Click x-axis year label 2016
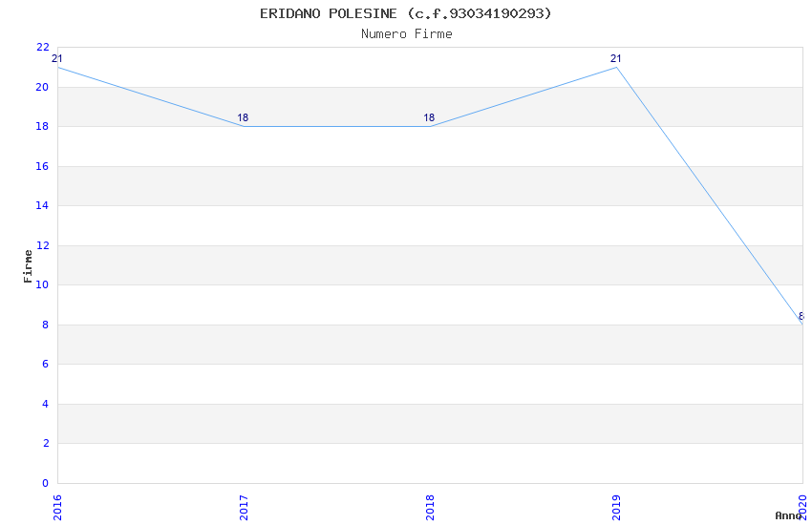Image resolution: width=812 pixels, height=525 pixels. point(57,508)
